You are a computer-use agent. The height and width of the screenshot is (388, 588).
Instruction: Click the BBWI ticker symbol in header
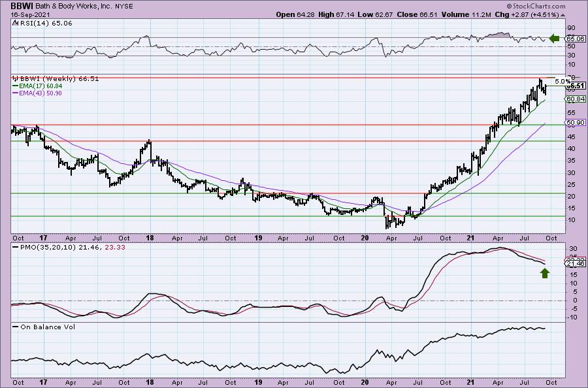point(22,6)
